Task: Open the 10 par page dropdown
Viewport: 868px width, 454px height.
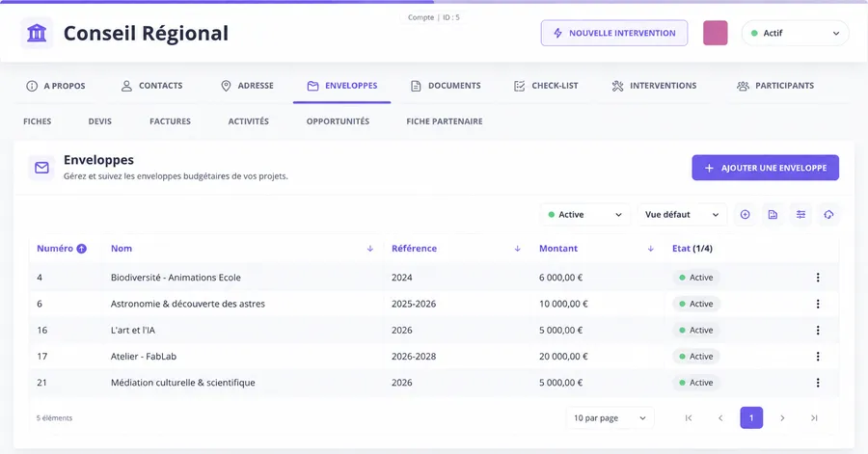Action: coord(610,418)
